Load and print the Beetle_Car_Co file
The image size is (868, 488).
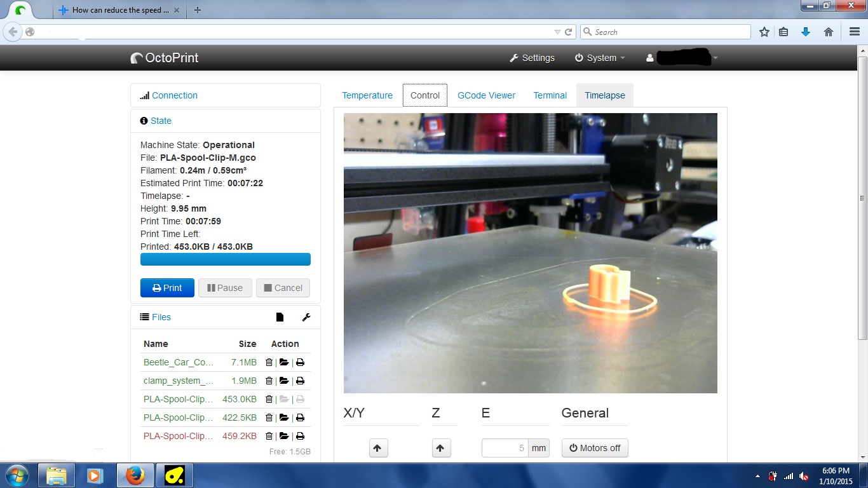point(300,362)
